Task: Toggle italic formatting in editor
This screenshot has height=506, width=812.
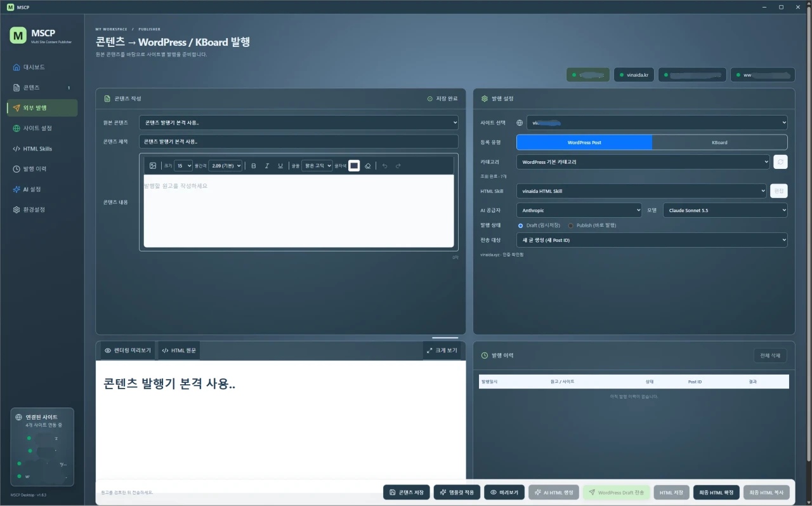Action: point(267,166)
